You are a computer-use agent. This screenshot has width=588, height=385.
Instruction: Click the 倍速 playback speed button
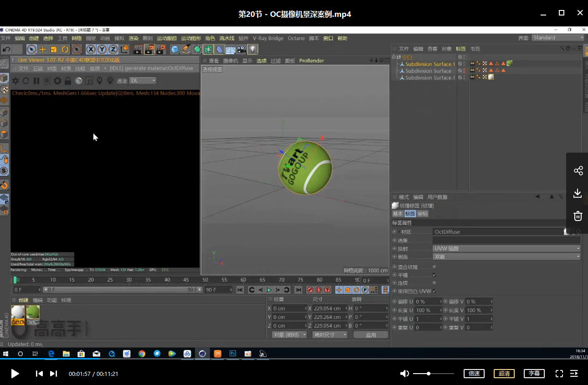click(x=474, y=374)
